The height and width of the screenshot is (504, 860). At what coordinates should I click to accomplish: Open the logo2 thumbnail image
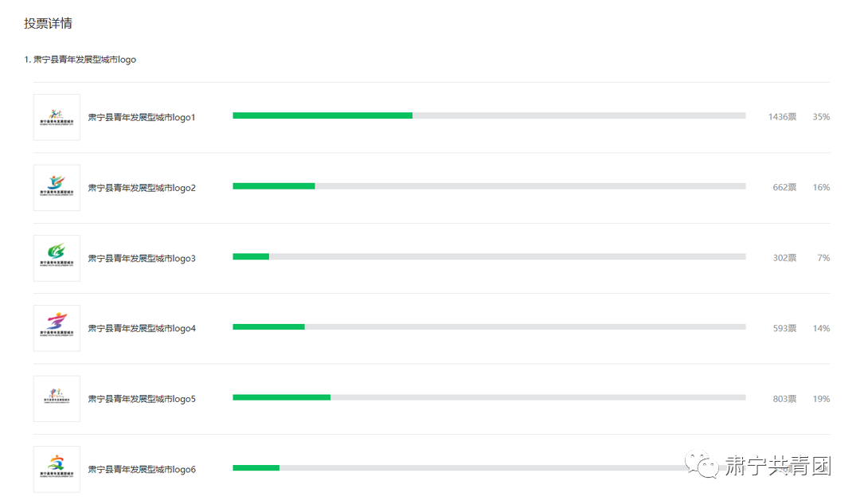pyautogui.click(x=57, y=188)
